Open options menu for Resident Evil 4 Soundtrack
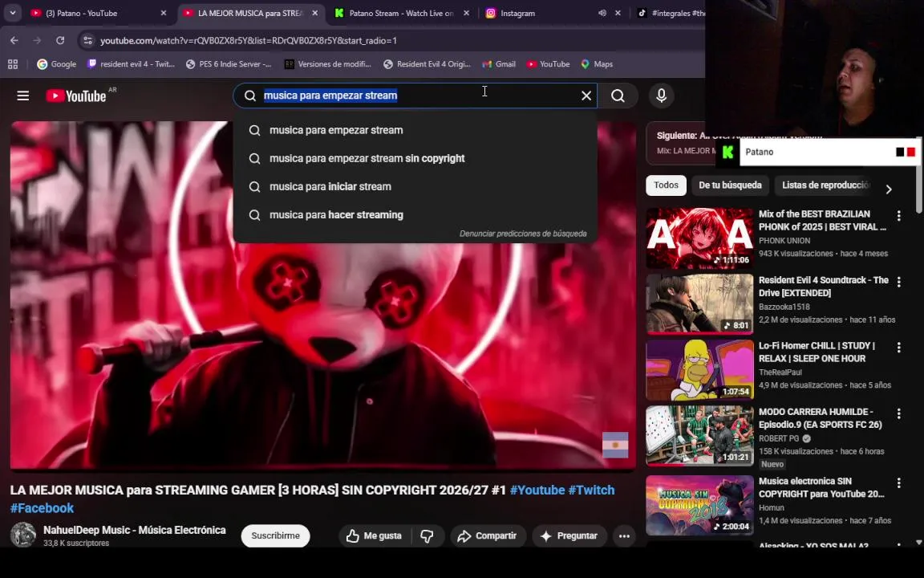This screenshot has height=578, width=924. (898, 282)
